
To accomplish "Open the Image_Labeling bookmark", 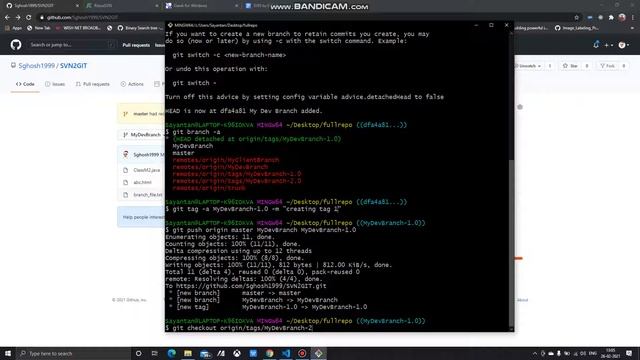I will pyautogui.click(x=576, y=28).
